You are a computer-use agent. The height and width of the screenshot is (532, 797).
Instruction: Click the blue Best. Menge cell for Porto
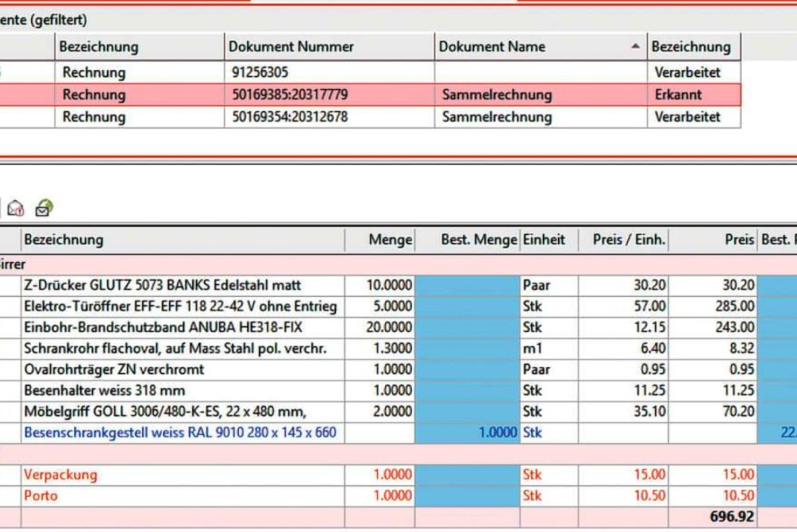(x=468, y=496)
